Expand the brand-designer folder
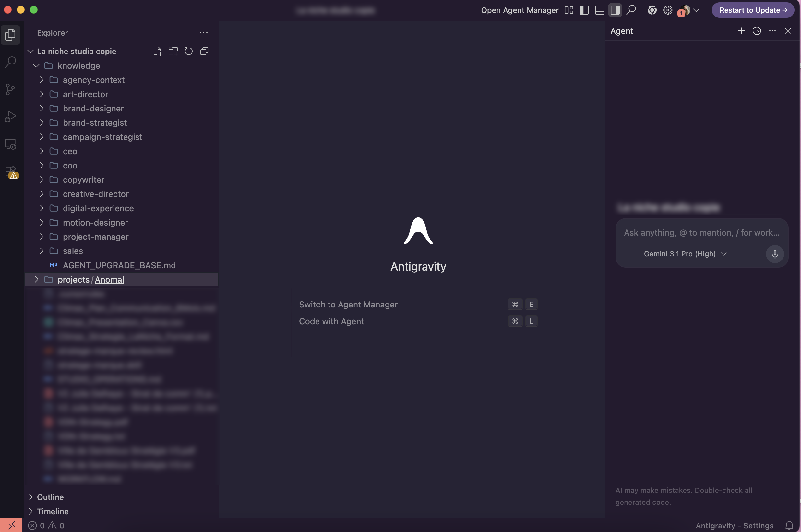 42,108
